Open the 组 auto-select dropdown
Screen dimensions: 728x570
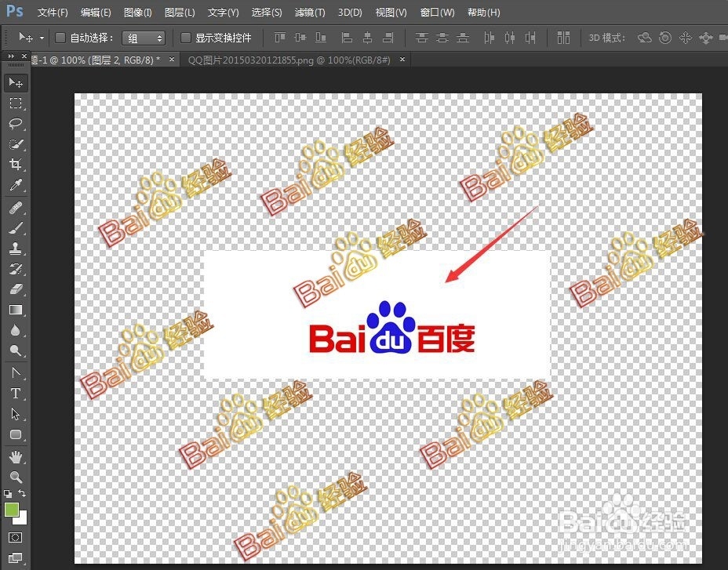point(144,38)
